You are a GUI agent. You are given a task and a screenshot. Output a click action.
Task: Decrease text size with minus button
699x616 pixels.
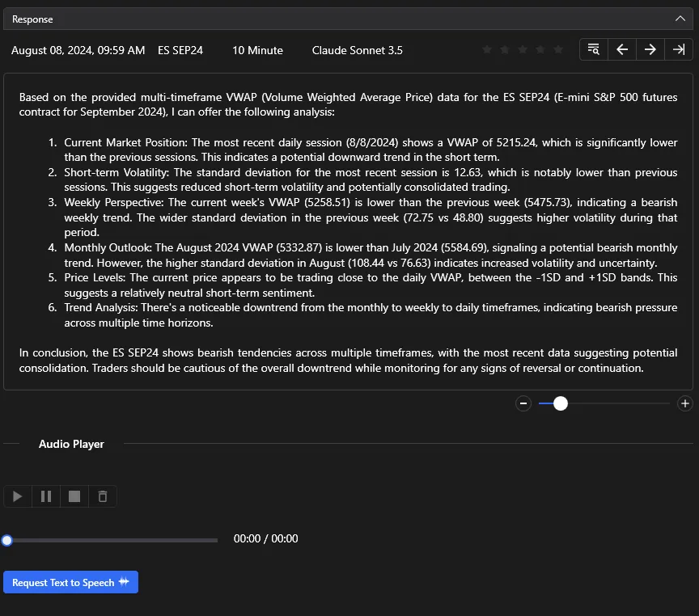(x=523, y=403)
